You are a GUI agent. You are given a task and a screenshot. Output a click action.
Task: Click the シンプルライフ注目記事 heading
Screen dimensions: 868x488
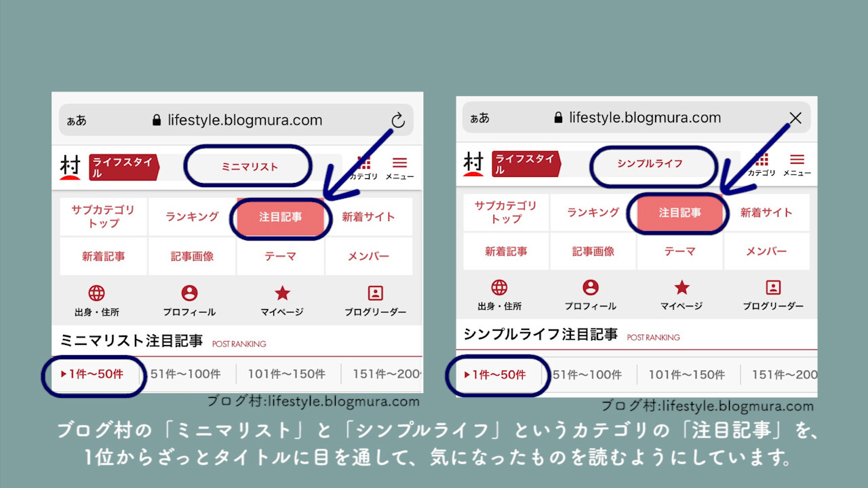(x=540, y=334)
